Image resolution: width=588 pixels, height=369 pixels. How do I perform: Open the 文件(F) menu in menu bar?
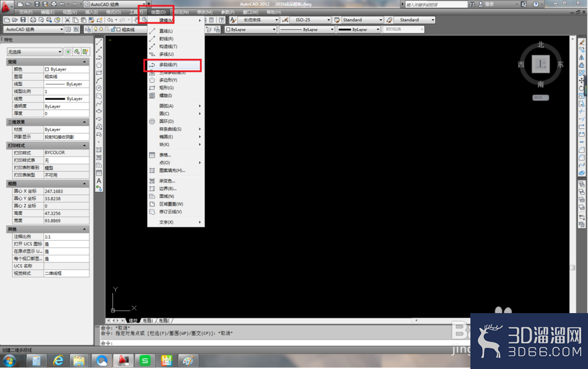point(25,12)
